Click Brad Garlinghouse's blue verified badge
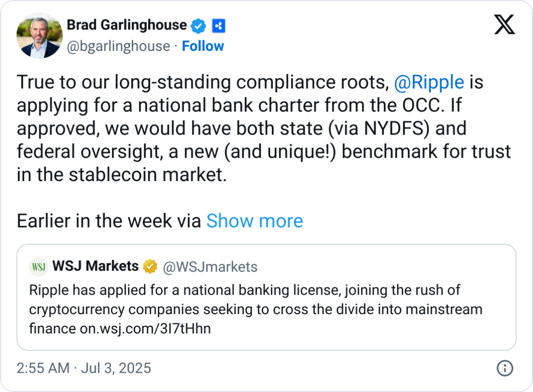Screen dimensions: 533x392 (198, 25)
